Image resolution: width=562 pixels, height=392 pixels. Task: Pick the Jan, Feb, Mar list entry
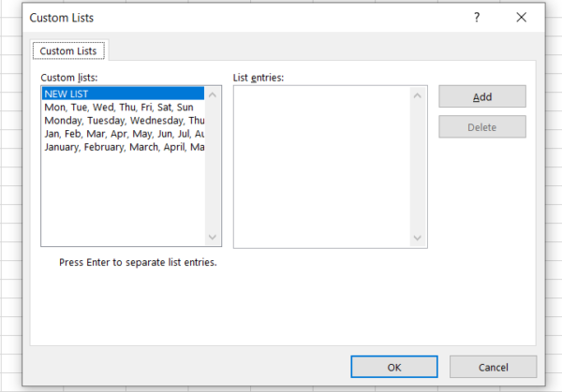122,134
